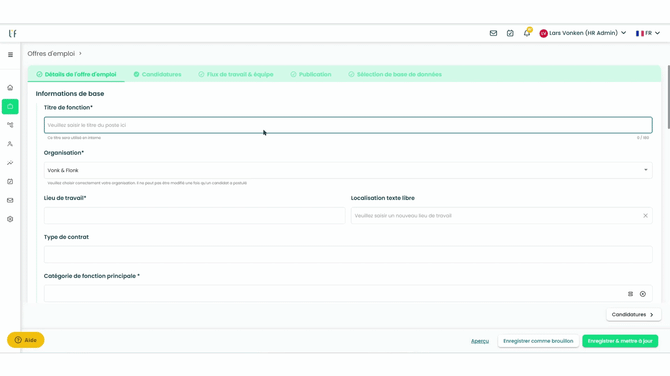Go to Home via sidebar house icon
670x376 pixels.
[10, 88]
